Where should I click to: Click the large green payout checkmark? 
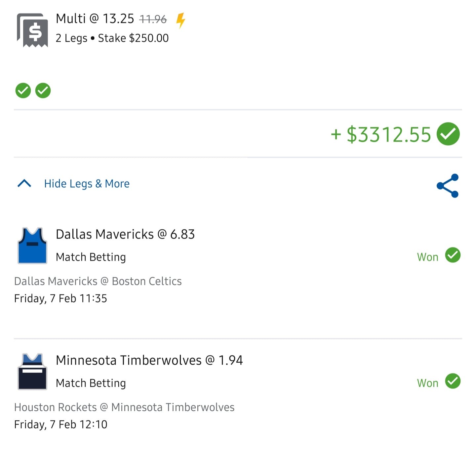(x=448, y=134)
